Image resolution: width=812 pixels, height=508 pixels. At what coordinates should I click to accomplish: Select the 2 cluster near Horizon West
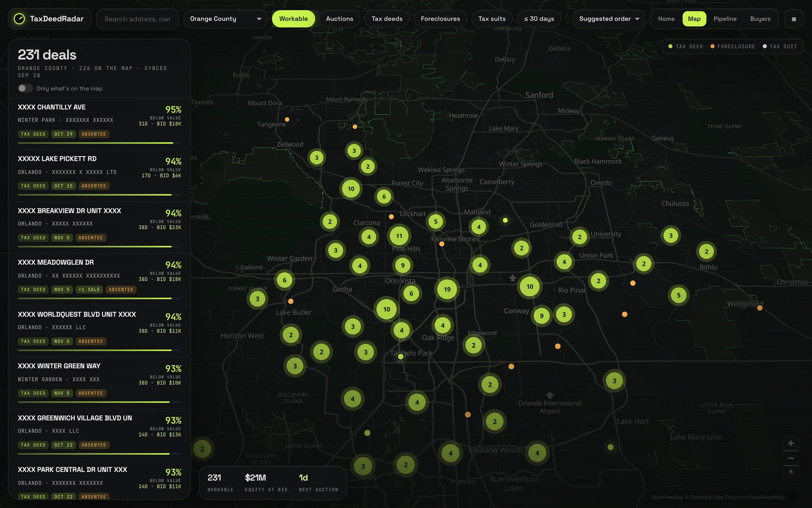tap(291, 335)
